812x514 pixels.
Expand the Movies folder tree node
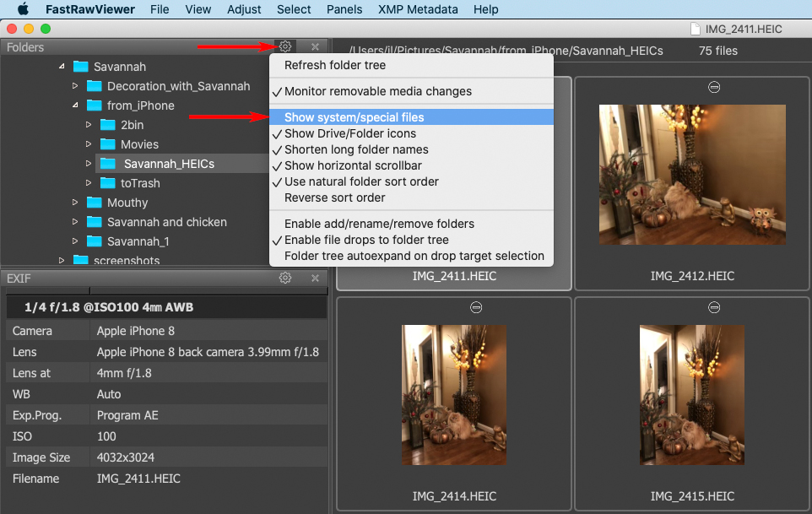click(x=89, y=144)
